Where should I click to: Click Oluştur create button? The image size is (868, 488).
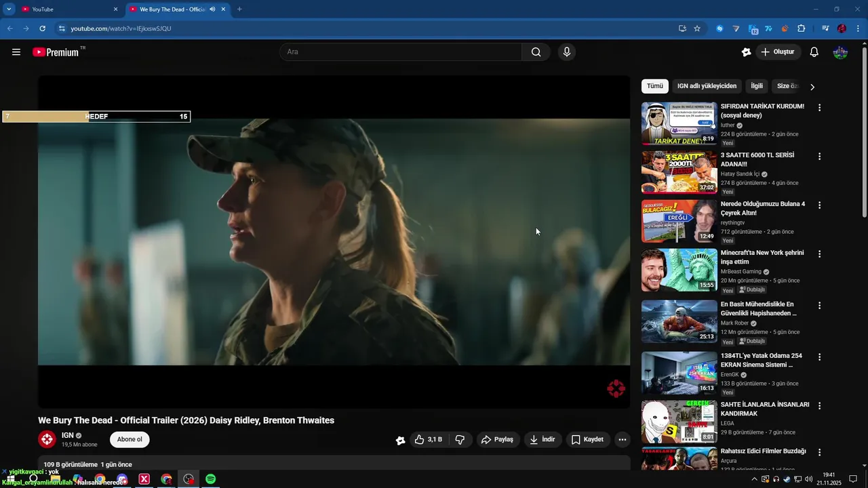tap(778, 52)
